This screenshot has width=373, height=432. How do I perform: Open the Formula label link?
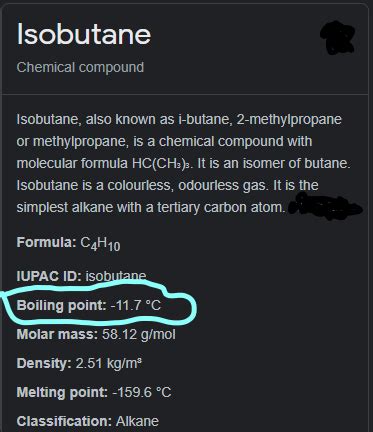pyautogui.click(x=46, y=242)
